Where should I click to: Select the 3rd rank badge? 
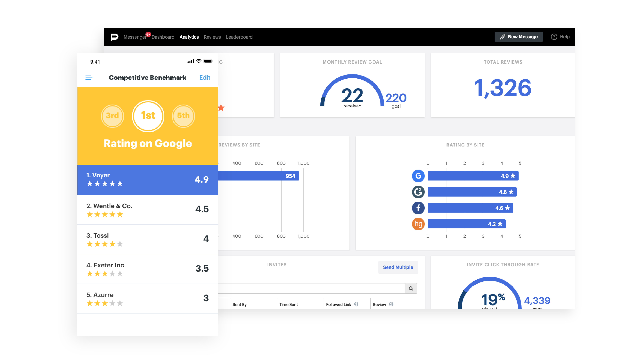(112, 116)
